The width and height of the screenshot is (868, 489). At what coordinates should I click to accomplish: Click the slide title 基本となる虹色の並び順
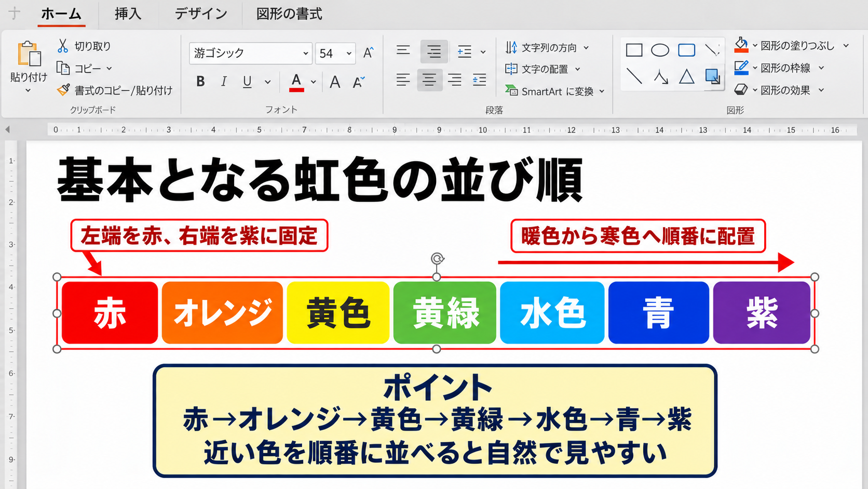(320, 180)
